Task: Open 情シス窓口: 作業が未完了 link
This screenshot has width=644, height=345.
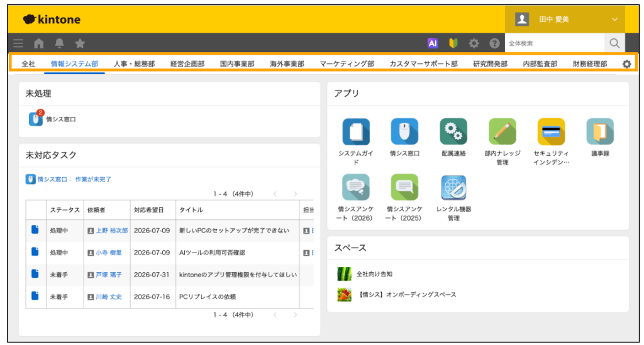Action: [74, 179]
